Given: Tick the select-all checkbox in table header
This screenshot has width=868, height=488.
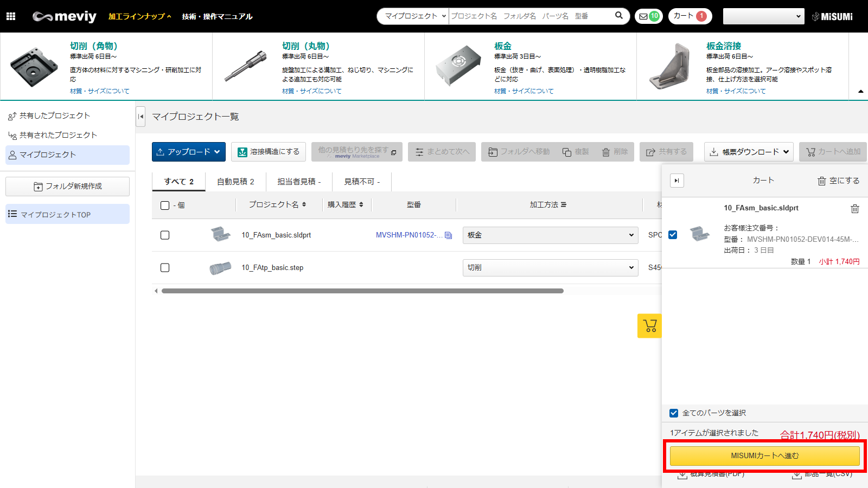Looking at the screenshot, I should (165, 206).
